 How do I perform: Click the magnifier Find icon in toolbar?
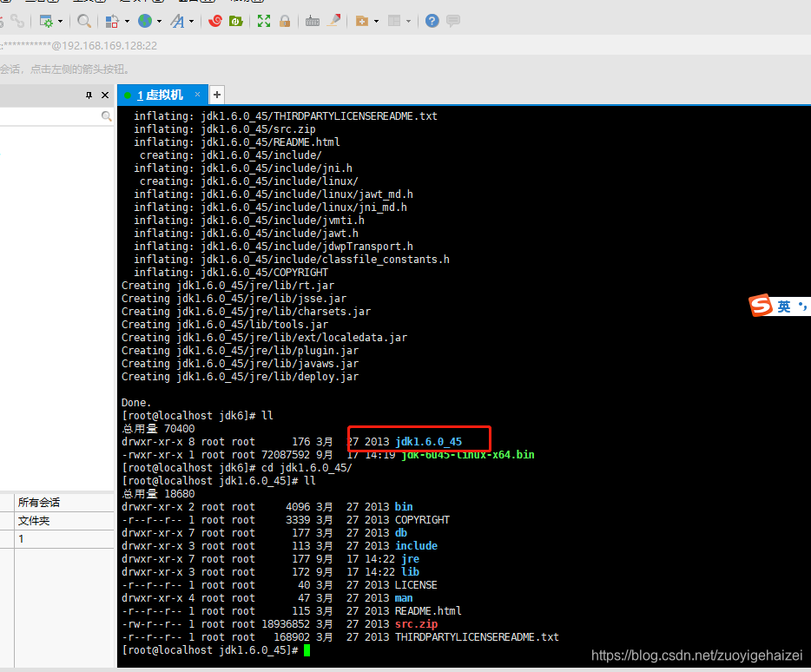tap(83, 21)
